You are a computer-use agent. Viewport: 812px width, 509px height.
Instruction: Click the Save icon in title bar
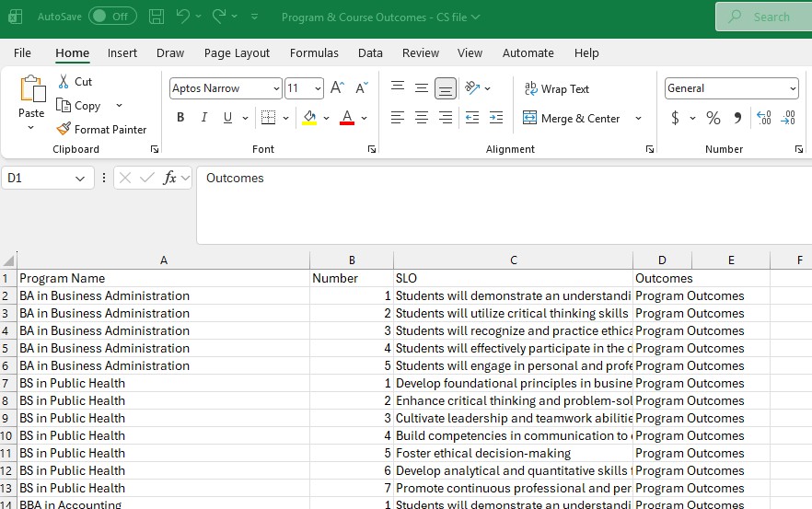click(x=157, y=17)
